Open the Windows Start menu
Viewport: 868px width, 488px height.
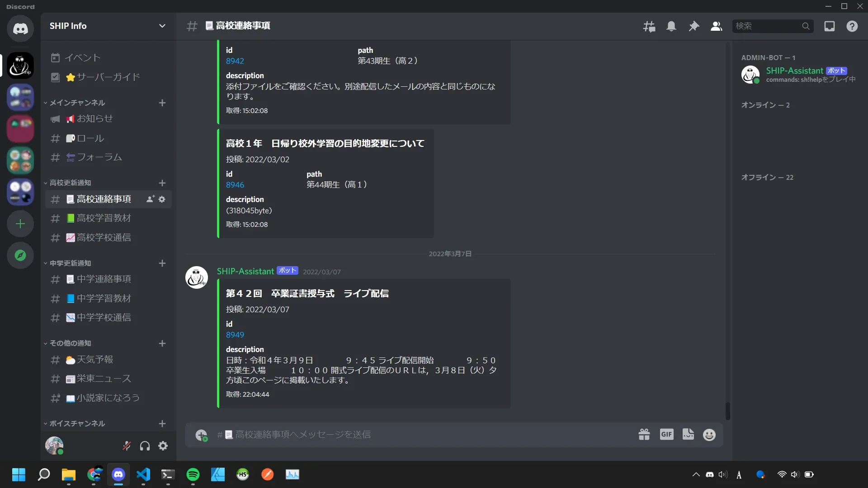[x=19, y=474]
